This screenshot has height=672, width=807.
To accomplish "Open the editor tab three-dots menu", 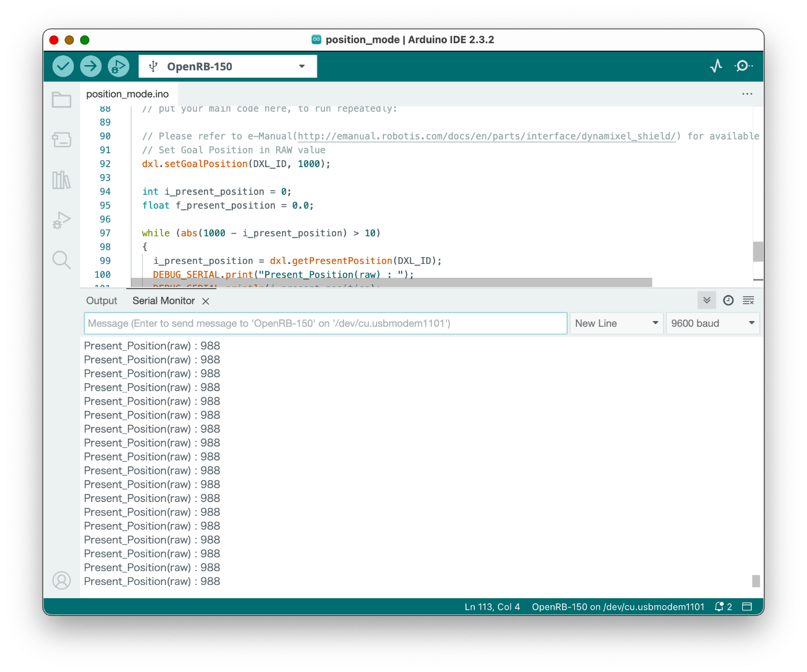I will 747,94.
